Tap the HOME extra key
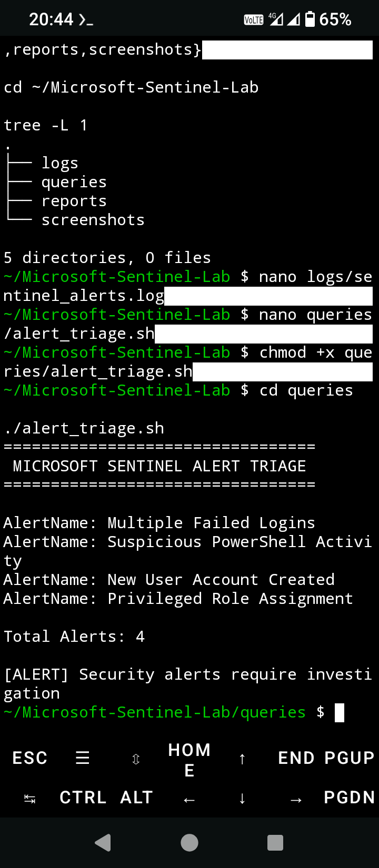Screen dimensions: 379x868 [189, 760]
